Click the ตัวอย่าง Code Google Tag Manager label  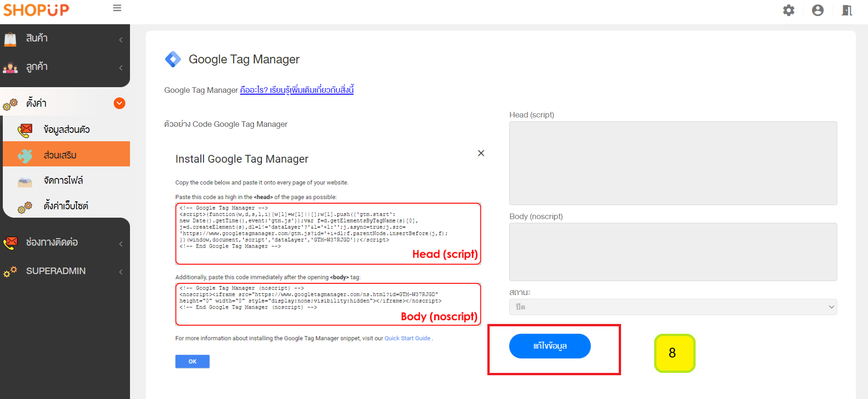[226, 124]
